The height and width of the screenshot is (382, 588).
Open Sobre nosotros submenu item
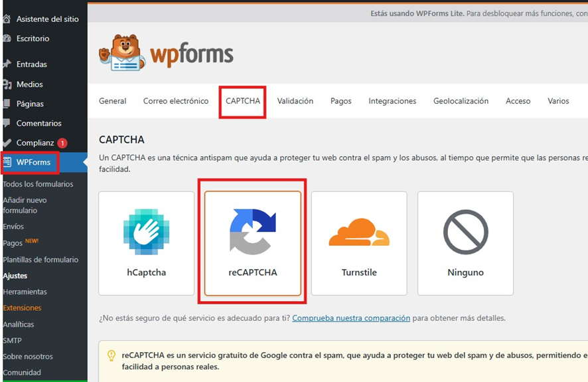coord(28,357)
